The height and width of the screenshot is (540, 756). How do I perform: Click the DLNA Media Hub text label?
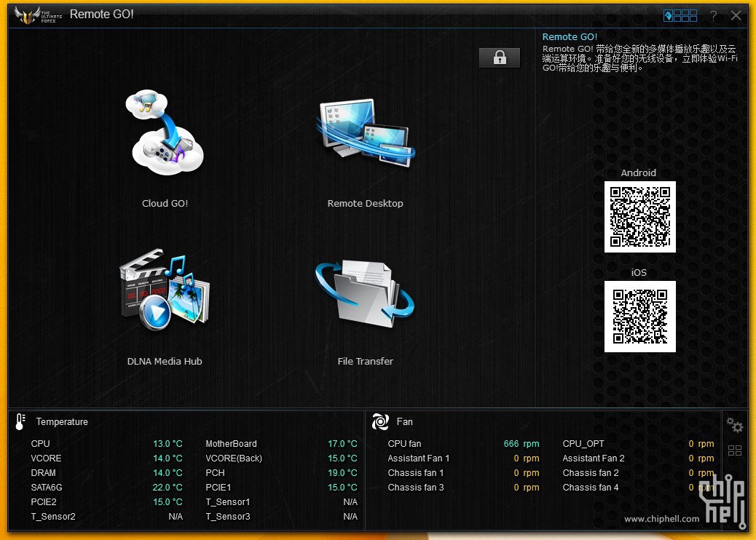(165, 361)
